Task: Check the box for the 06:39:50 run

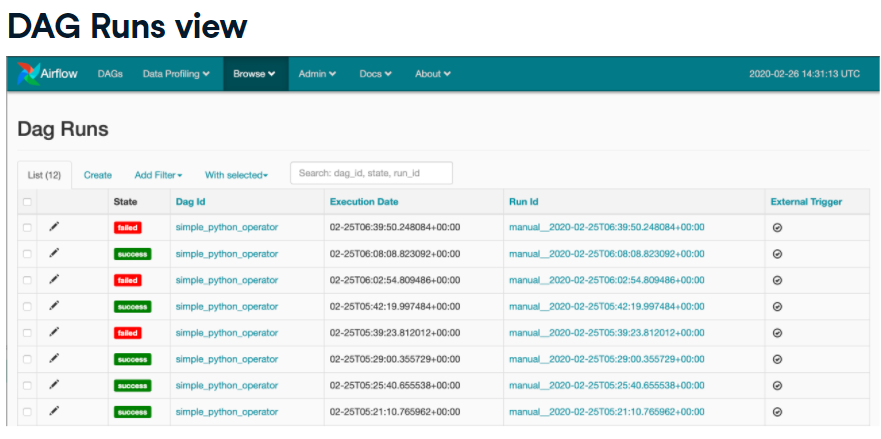Action: [27, 227]
